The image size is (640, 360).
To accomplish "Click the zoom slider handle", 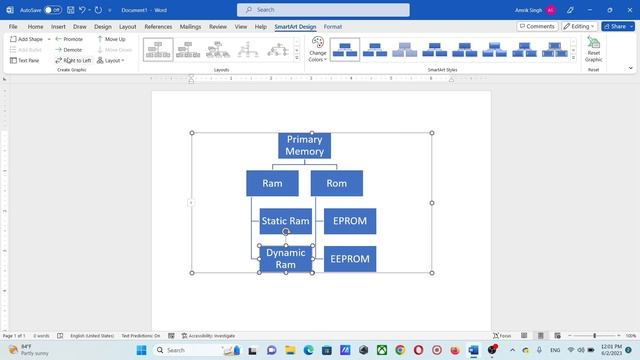I will point(594,336).
